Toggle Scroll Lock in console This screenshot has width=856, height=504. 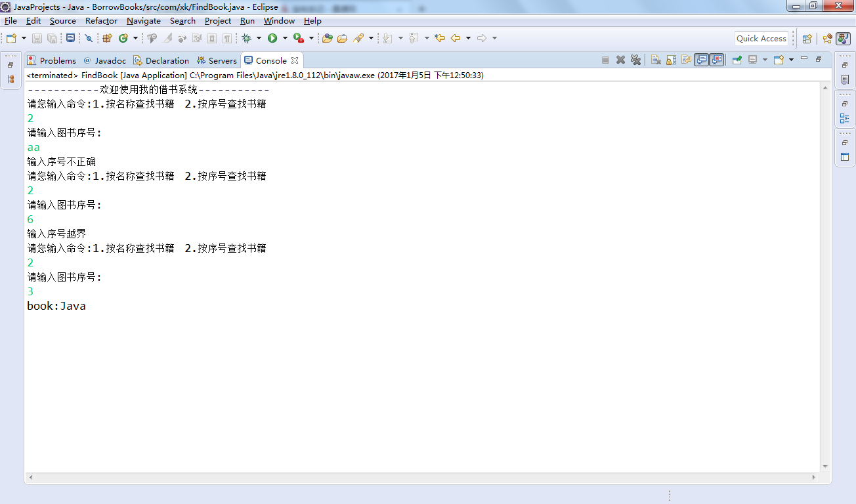pyautogui.click(x=671, y=60)
